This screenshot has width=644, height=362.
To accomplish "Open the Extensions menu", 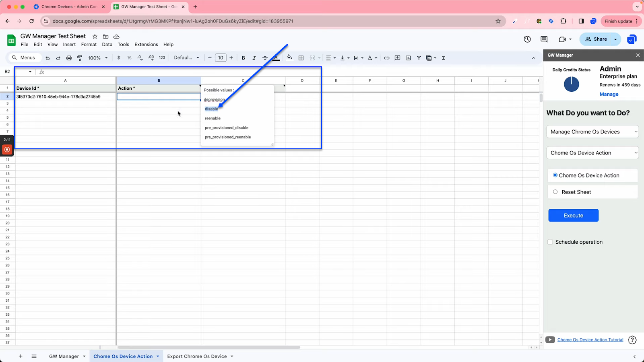I will (146, 45).
